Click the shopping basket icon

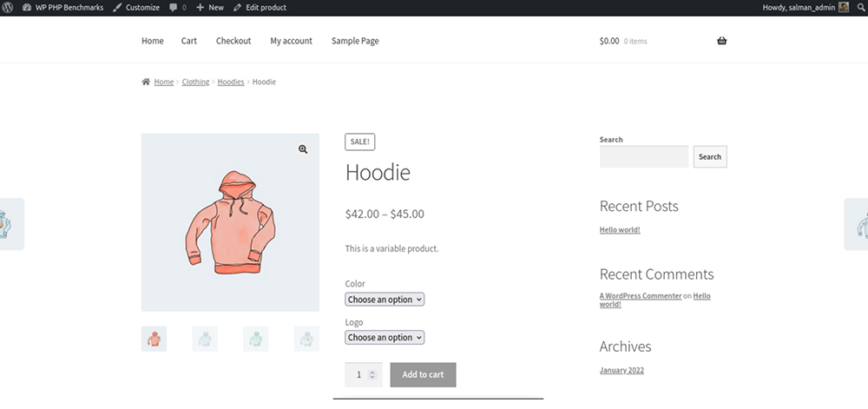coord(722,41)
